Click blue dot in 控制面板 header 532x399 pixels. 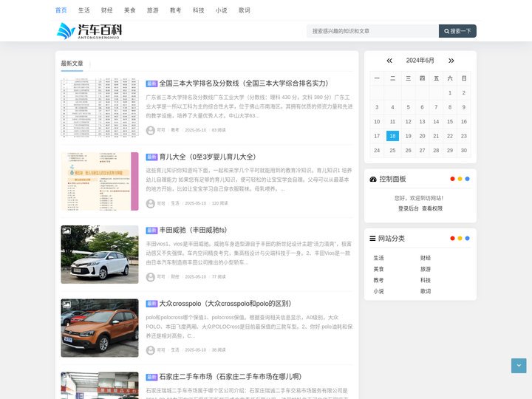467,179
